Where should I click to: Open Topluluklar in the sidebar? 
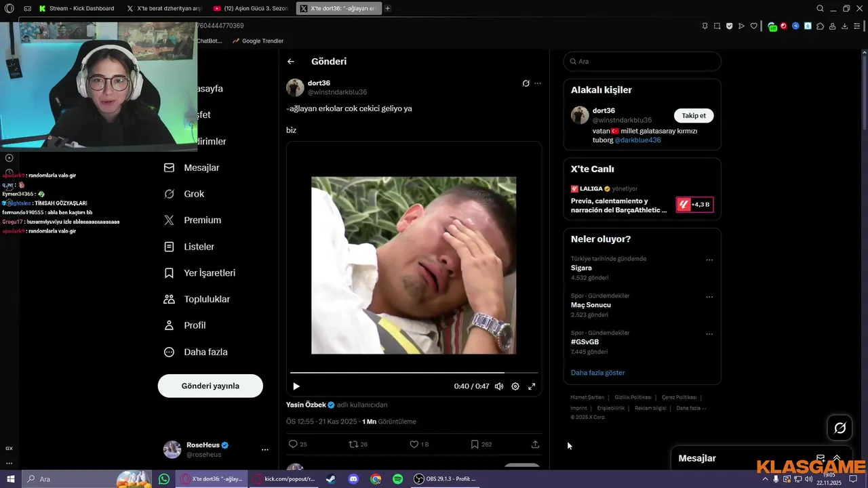tap(197, 299)
